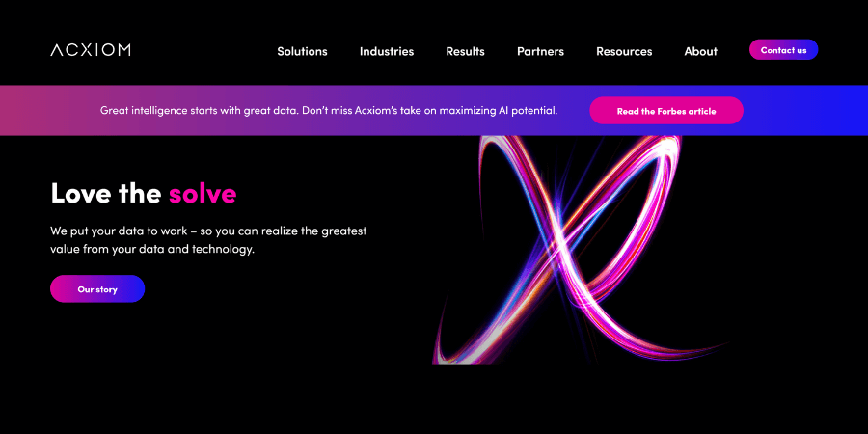The image size is (868, 434).
Task: Open the Solutions navigation menu
Action: [302, 51]
